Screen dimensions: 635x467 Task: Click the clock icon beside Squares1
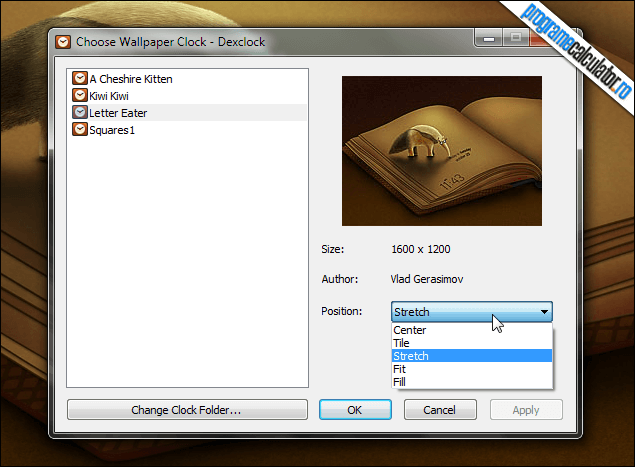coord(80,129)
